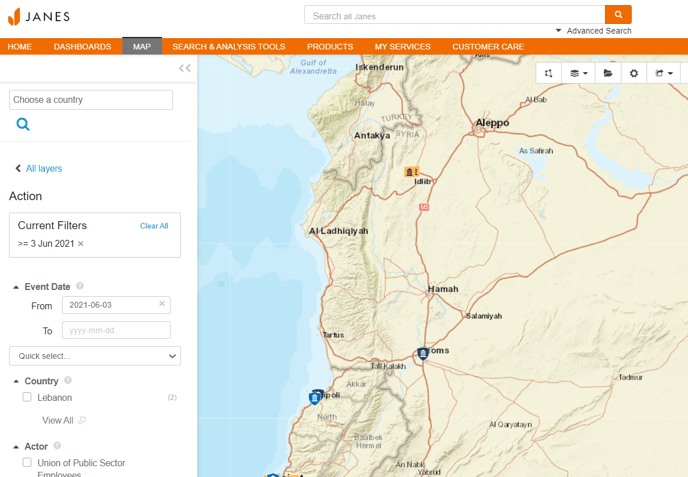Image resolution: width=688 pixels, height=477 pixels.
Task: Collapse the Event Date section
Action: tap(16, 287)
